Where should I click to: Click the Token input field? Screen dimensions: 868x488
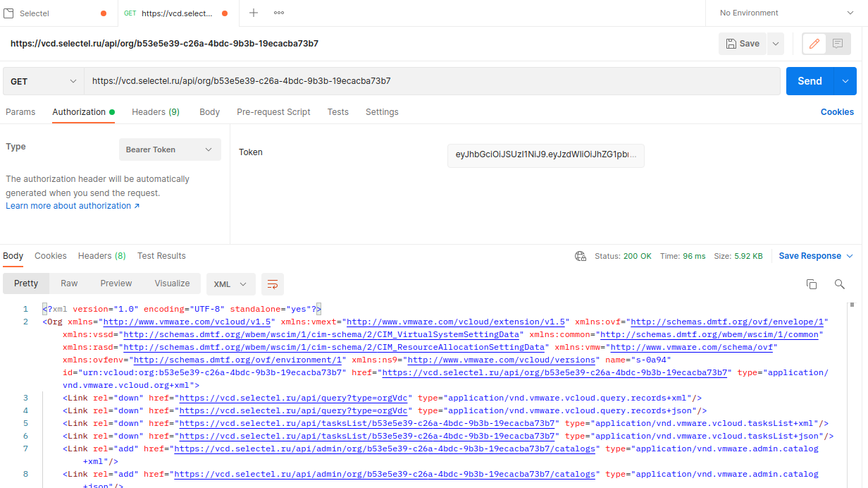tap(546, 154)
